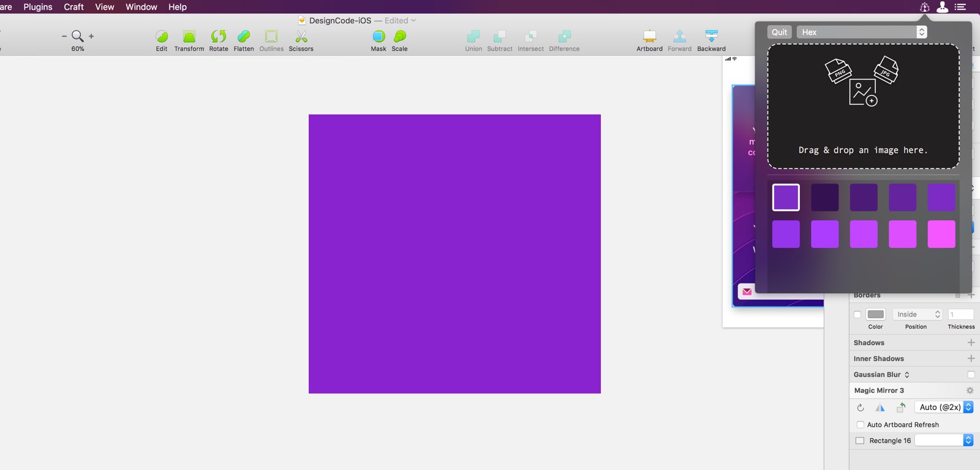Click the Rotate tool icon
Image resolution: width=980 pixels, height=470 pixels.
click(219, 37)
